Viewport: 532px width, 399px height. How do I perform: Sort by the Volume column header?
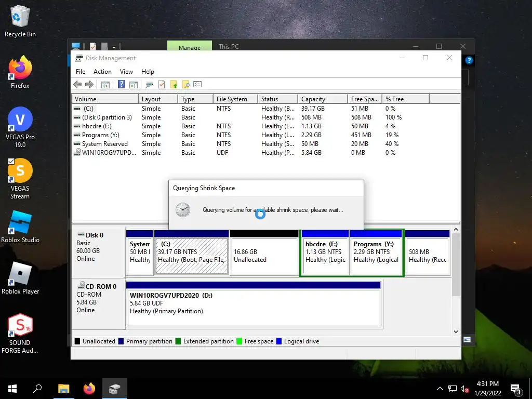(105, 99)
